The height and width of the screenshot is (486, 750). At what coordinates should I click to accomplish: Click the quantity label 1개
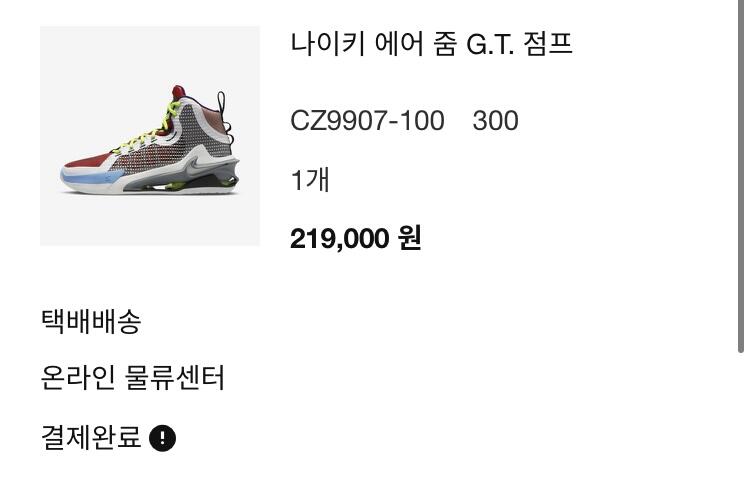pos(310,180)
